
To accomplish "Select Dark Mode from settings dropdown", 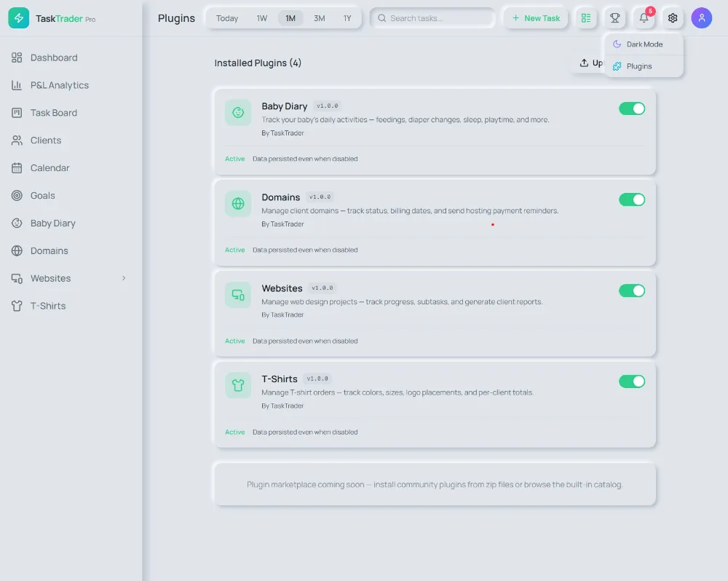I will (644, 44).
